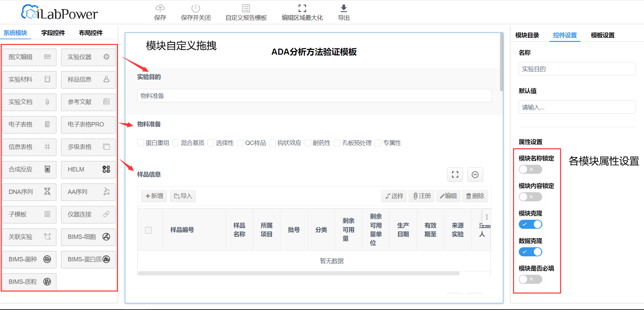Select the 实验仪器 module
Image resolution: width=644 pixels, height=310 pixels.
(x=88, y=57)
